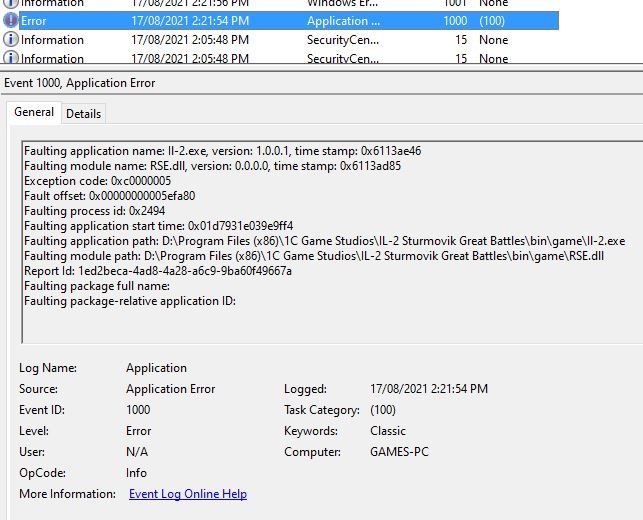Viewport: 643px width, 520px height.
Task: Click the 'Faulting module path' line
Action: tap(314, 256)
